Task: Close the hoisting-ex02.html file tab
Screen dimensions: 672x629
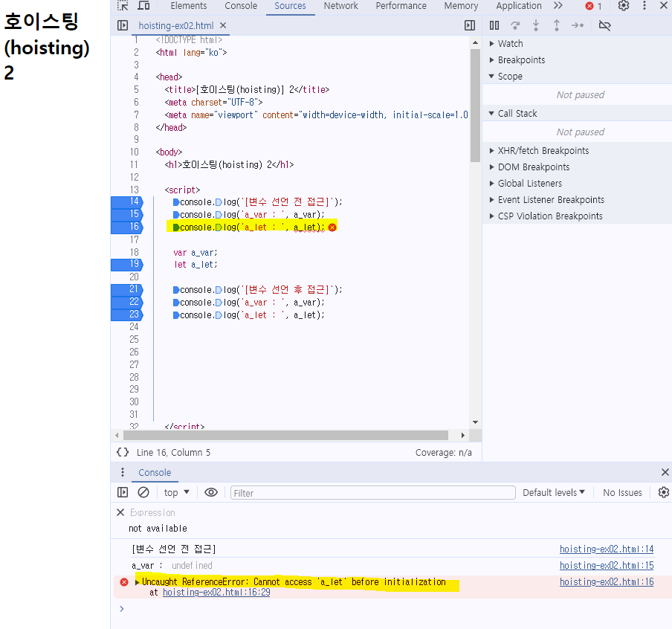Action: (223, 26)
